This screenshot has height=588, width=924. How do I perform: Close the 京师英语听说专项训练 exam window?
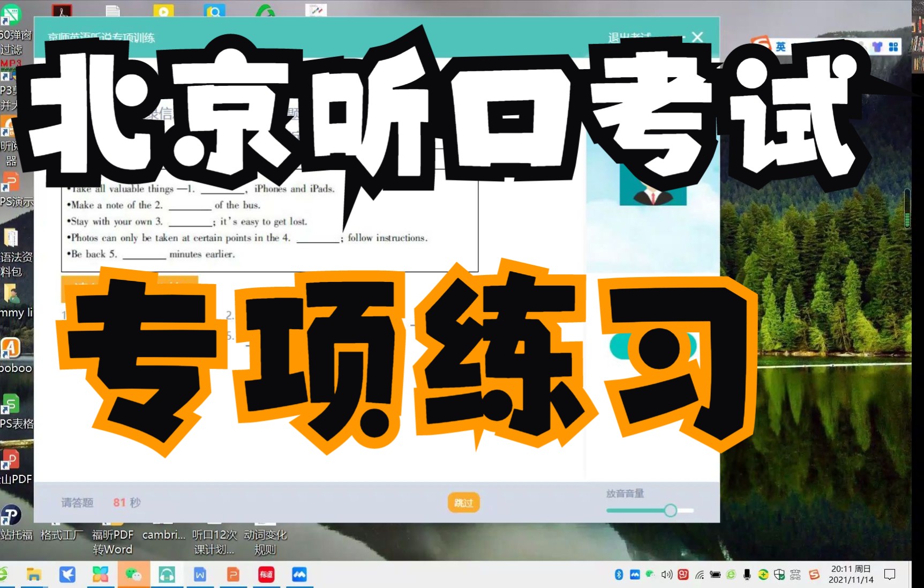point(697,37)
